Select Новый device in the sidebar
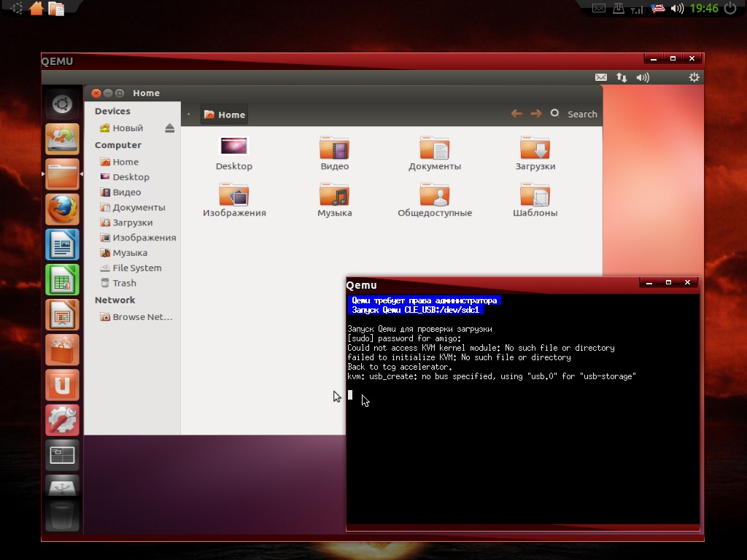 (121, 128)
